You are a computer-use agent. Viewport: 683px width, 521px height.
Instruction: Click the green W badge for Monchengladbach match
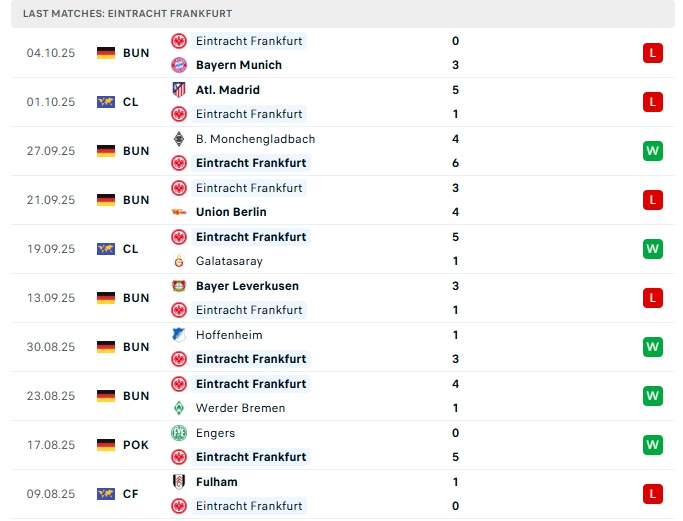pyautogui.click(x=653, y=151)
